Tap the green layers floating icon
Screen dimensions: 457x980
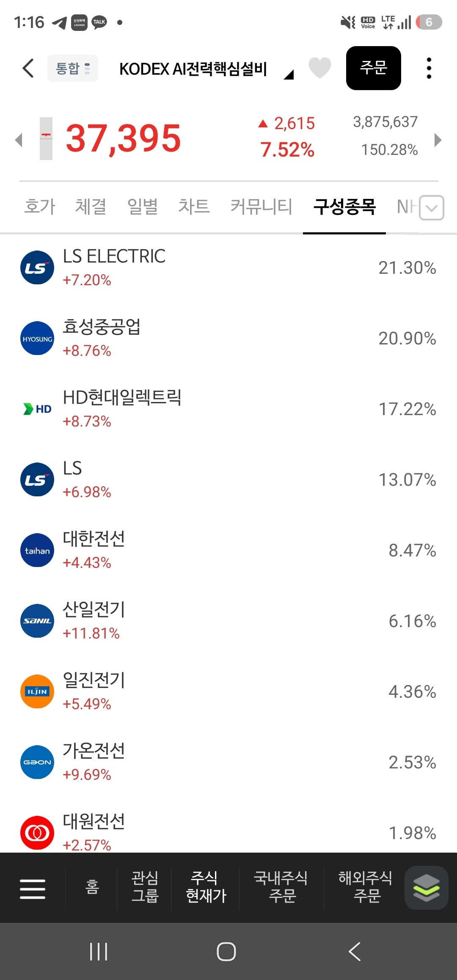[x=426, y=888]
